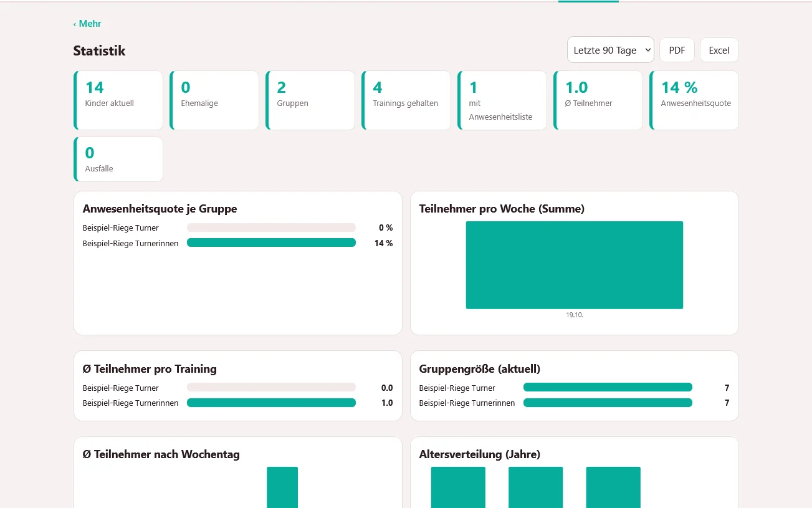This screenshot has height=508, width=812.
Task: Click Turner bar in "Ø Teilnehmer pro Training"
Action: [x=271, y=387]
